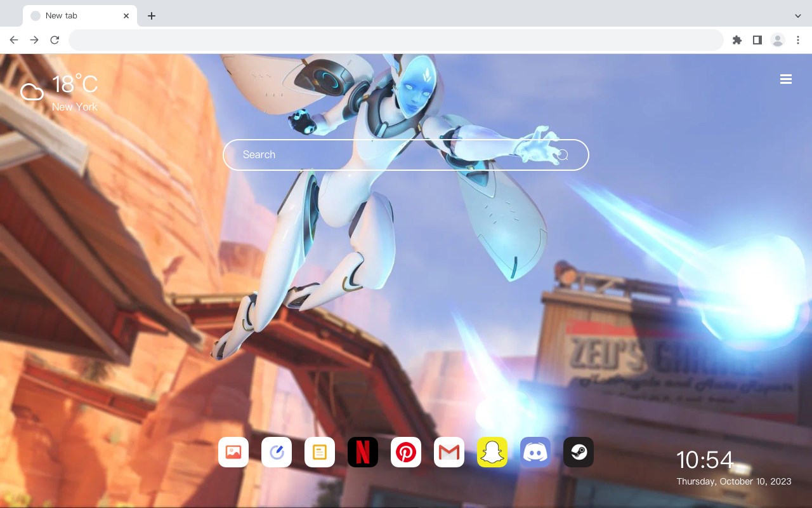The height and width of the screenshot is (508, 812).
Task: Open the hamburger menu on the page
Action: pos(786,79)
